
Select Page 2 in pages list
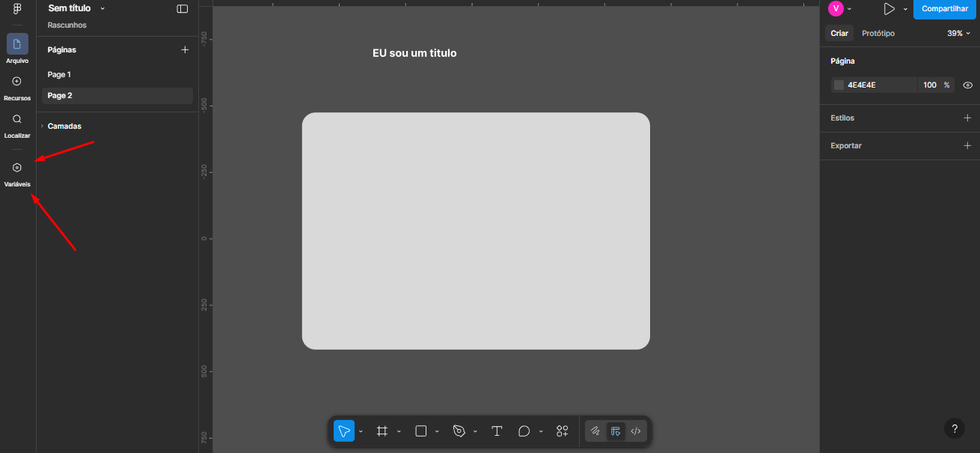tap(117, 96)
